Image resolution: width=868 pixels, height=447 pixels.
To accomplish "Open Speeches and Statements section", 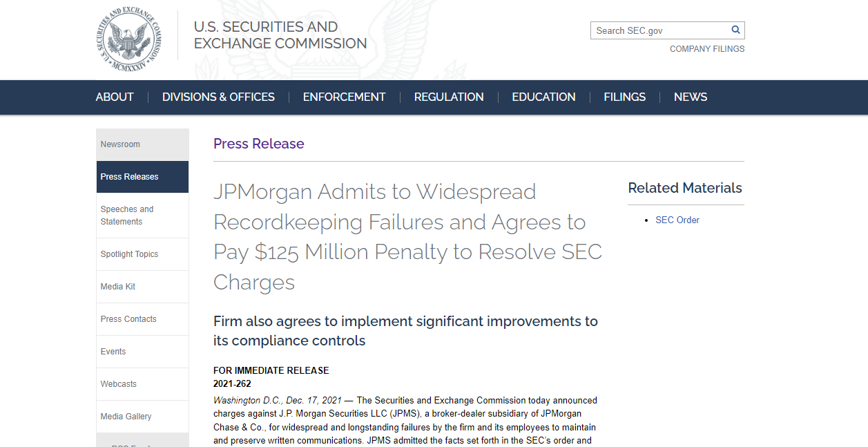I will tap(142, 216).
